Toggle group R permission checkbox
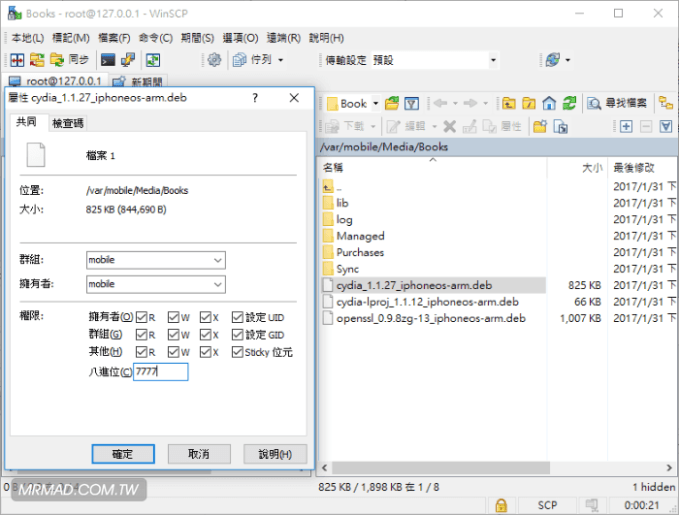The width and height of the screenshot is (679, 515). pos(142,335)
